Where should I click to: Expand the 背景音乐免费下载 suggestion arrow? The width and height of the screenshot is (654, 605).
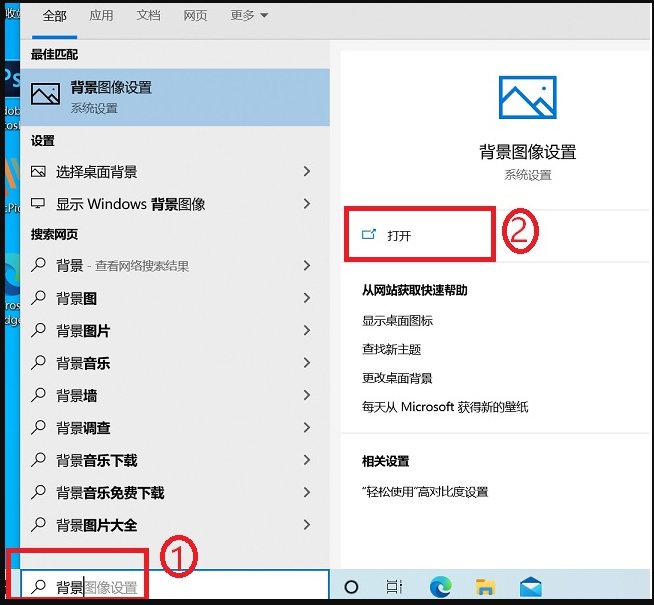[x=307, y=493]
